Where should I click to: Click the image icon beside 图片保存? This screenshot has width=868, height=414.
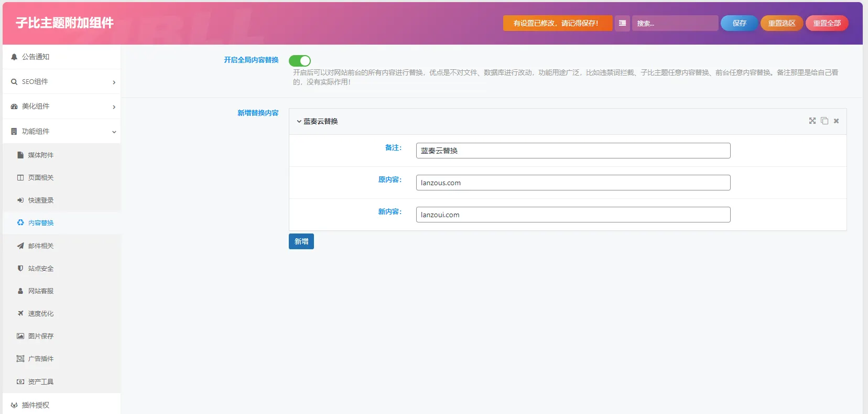pos(20,336)
